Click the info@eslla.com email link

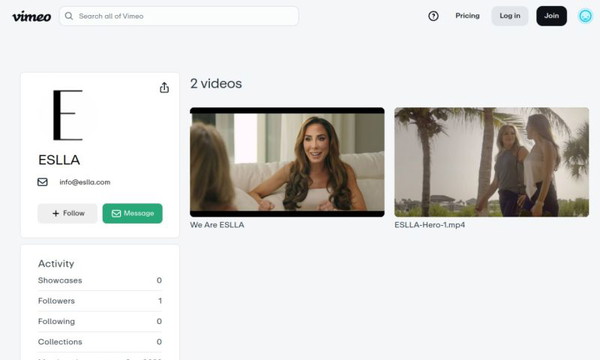[85, 182]
